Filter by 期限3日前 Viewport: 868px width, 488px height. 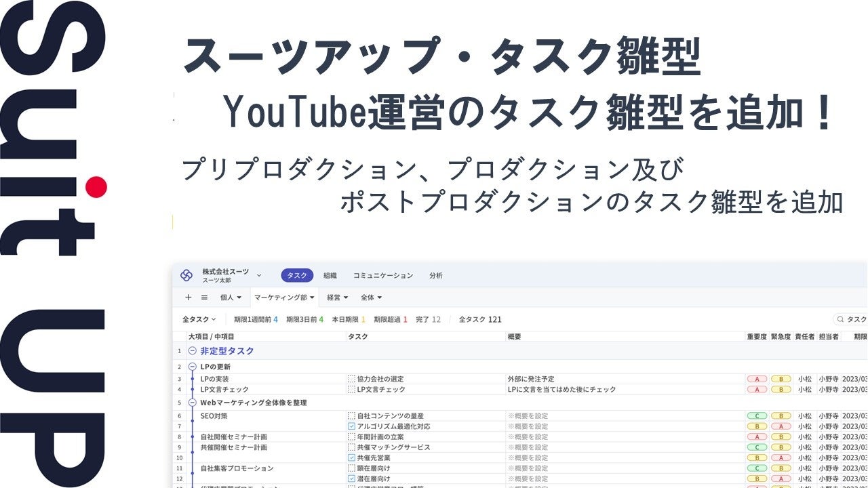tap(304, 319)
